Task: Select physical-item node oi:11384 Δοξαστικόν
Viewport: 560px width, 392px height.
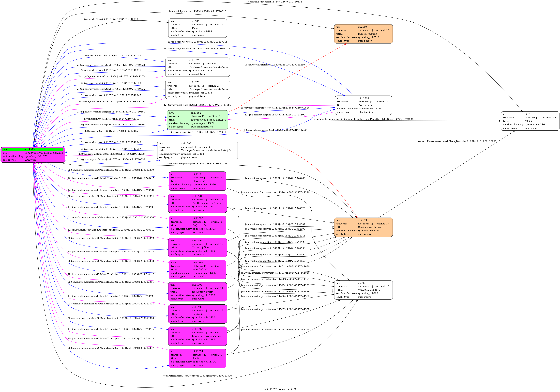Action: coord(363,105)
